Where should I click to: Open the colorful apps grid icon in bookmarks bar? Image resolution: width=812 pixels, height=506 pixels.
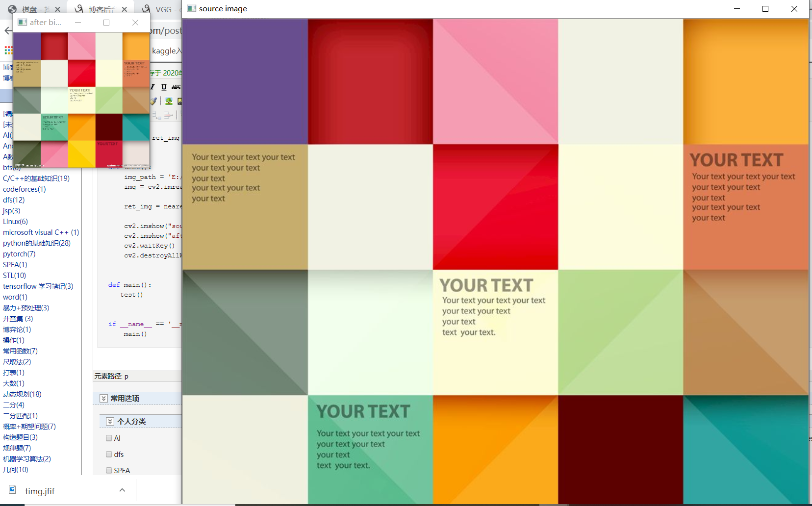(8, 50)
